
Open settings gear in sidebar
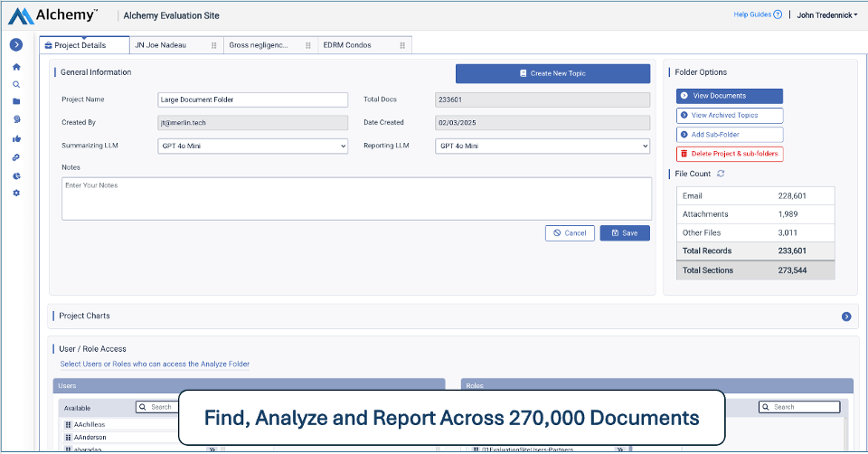click(x=16, y=193)
